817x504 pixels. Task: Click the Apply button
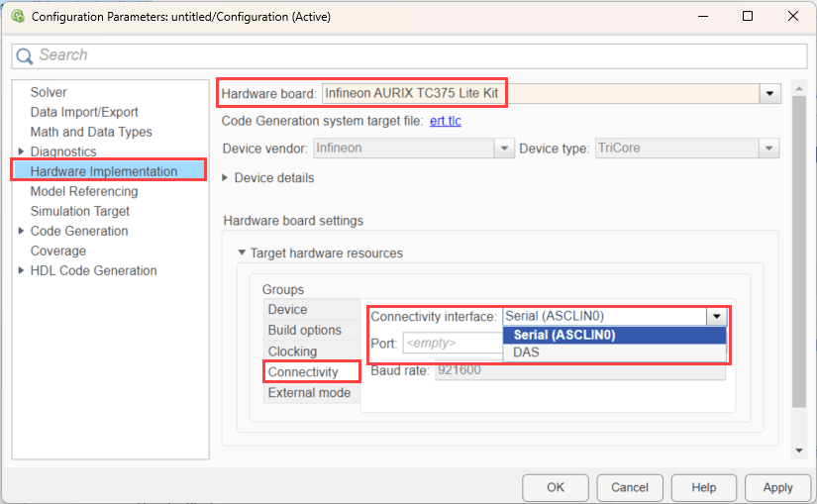(x=777, y=487)
